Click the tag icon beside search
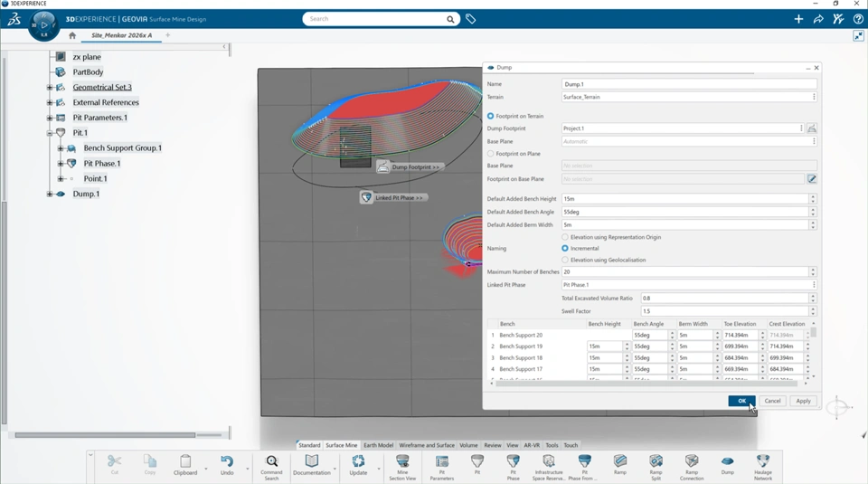Screen dimensions: 868x484 470,19
